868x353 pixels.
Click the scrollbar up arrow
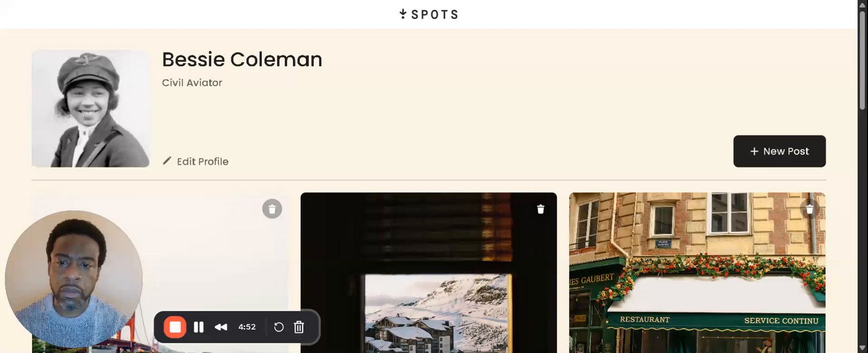pos(862,4)
